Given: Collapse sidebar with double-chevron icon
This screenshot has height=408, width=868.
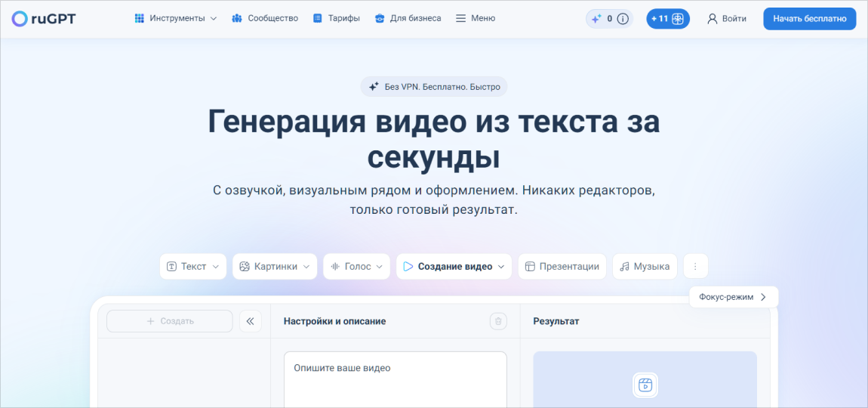Looking at the screenshot, I should tap(250, 321).
